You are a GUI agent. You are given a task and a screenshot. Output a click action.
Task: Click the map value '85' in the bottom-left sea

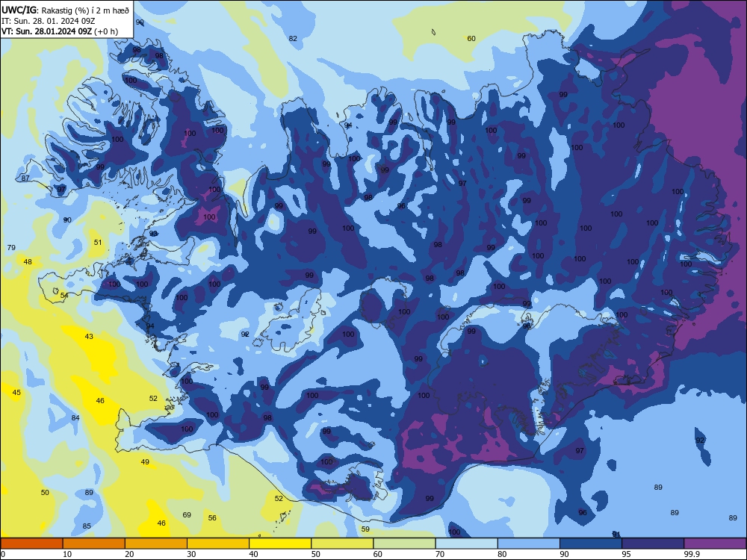pos(87,526)
